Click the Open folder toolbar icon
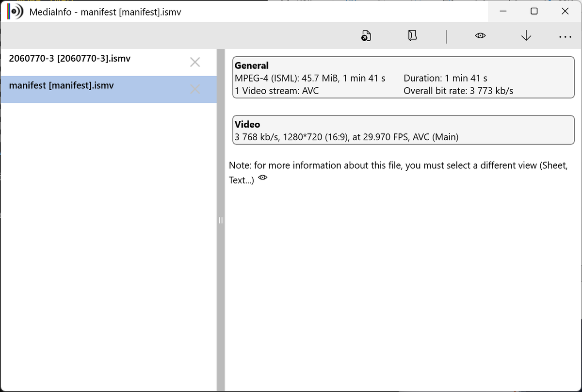Viewport: 582px width, 392px height. pos(412,35)
